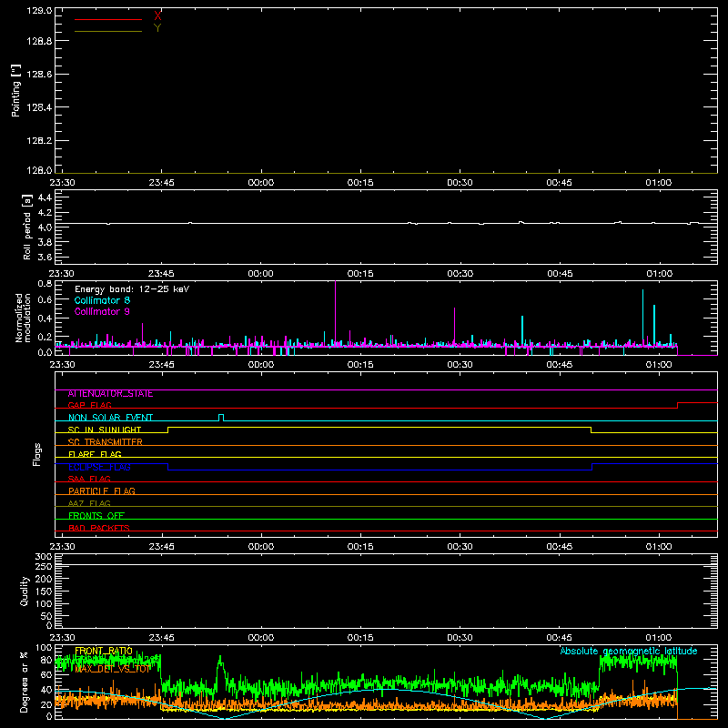Click the 'Quality' y-axis title
728x728 pixels.
25,591
